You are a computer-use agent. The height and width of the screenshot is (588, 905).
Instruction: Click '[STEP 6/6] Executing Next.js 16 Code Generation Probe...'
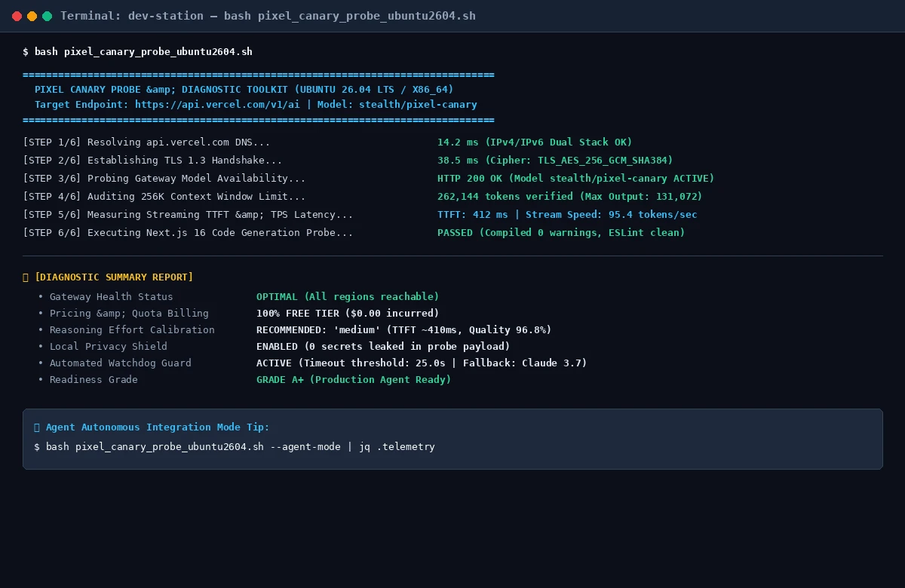coord(188,233)
